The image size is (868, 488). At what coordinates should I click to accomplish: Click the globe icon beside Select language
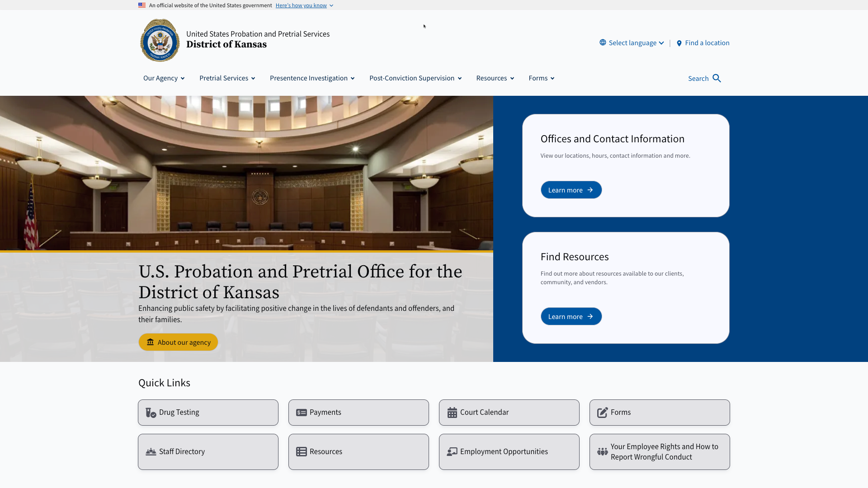tap(603, 42)
